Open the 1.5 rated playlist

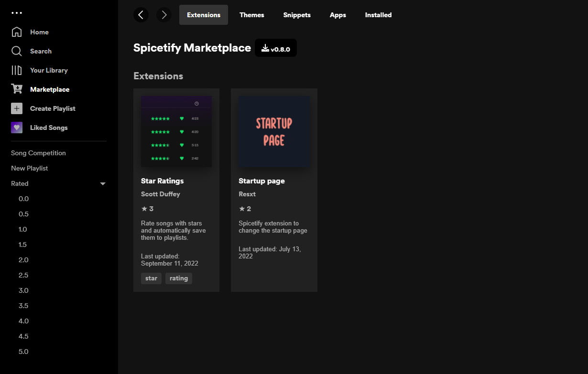pos(23,245)
